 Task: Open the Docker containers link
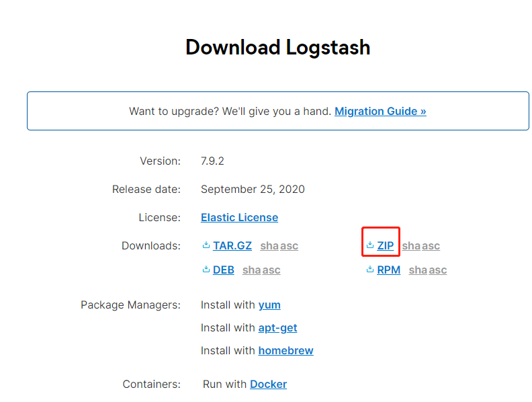click(269, 384)
